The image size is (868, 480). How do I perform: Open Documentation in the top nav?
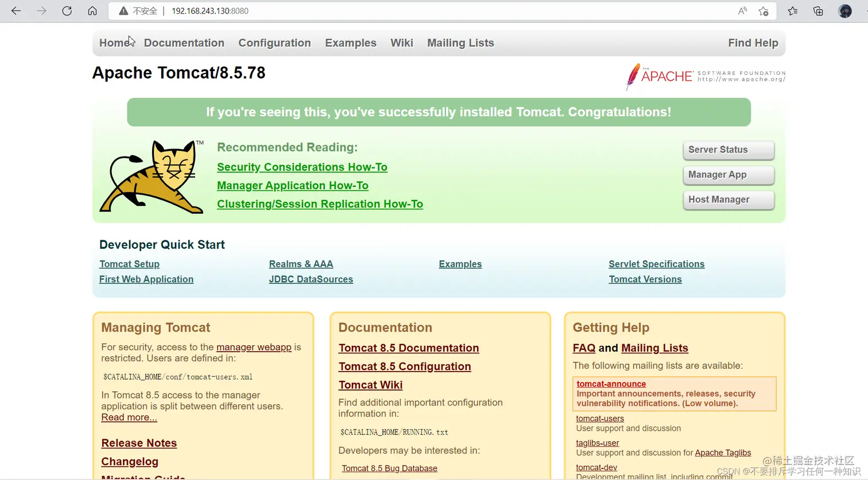tap(184, 43)
